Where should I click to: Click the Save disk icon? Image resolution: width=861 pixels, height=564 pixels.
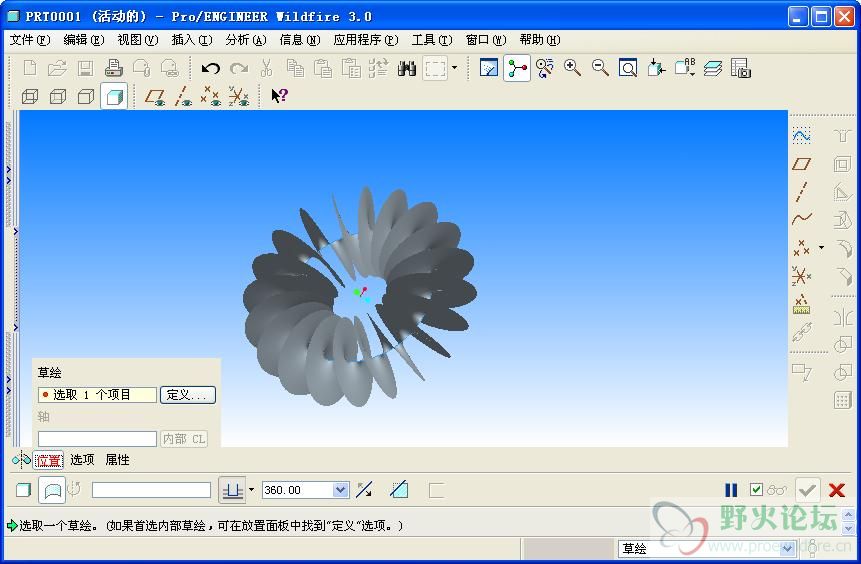tap(85, 68)
